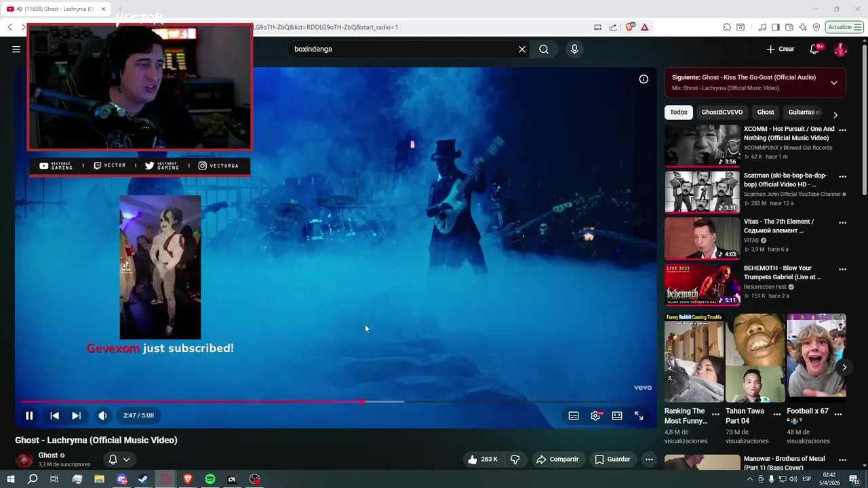
Task: Like the video with 263 K
Action: point(483,460)
